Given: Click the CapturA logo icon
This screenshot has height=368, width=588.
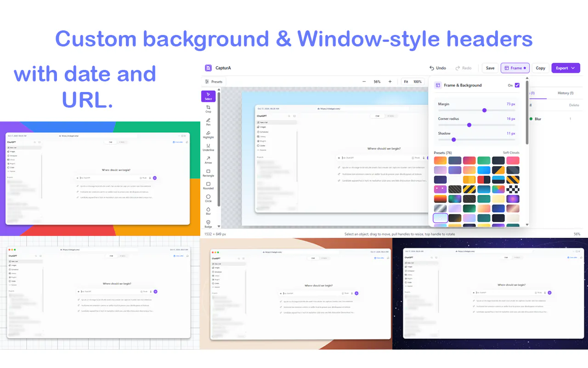Looking at the screenshot, I should pyautogui.click(x=208, y=68).
